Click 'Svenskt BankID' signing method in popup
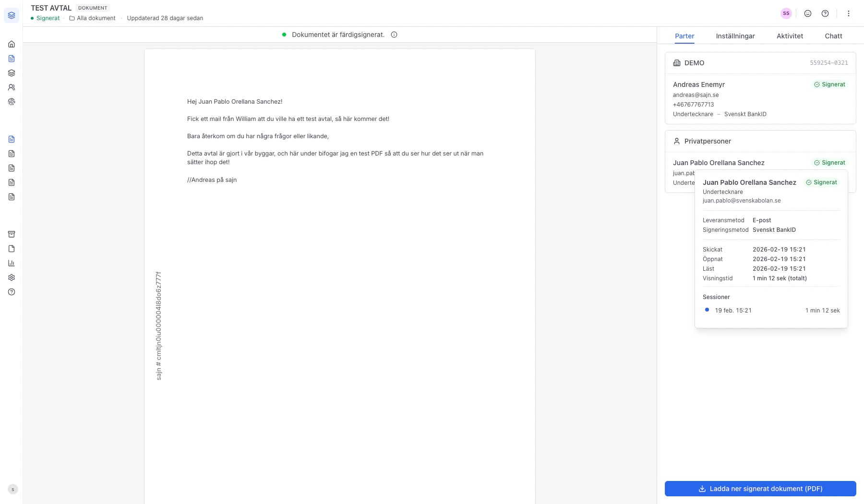Viewport: 864px width, 504px height. click(x=774, y=230)
